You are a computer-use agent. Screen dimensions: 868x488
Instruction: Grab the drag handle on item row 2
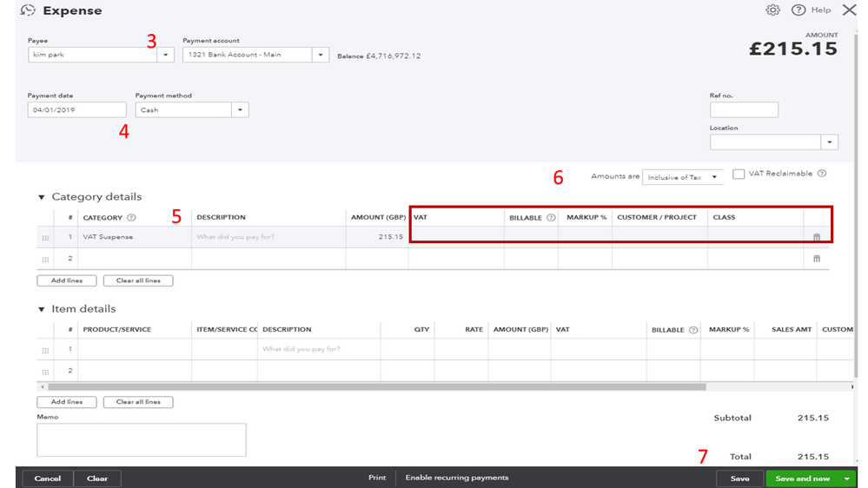(45, 372)
